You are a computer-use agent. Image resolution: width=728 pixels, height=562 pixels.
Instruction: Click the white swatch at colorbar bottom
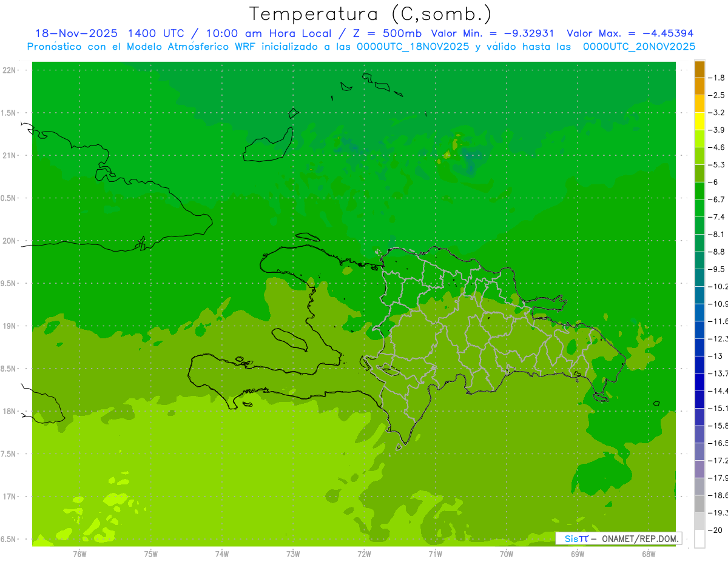[x=699, y=539]
